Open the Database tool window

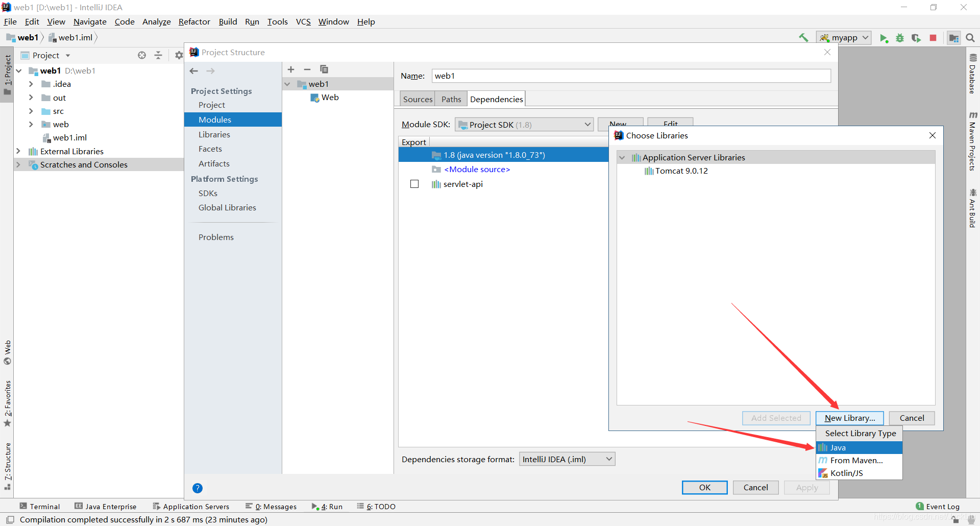[x=973, y=74]
